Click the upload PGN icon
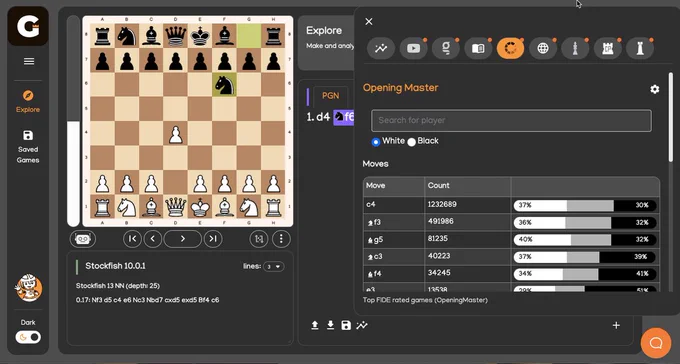The width and height of the screenshot is (680, 364). point(315,325)
